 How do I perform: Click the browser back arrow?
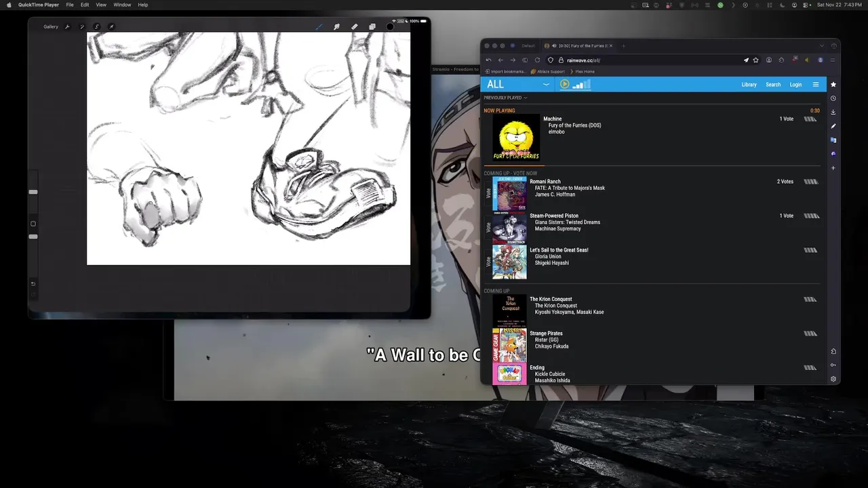point(500,60)
